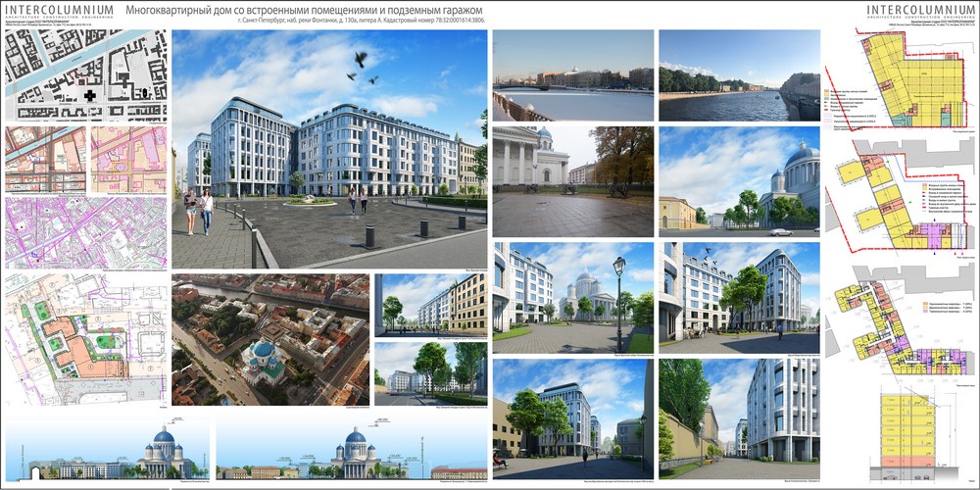This screenshot has width=980, height=490.
Task: Click the INTERCOLUMNIUM logo at top left
Action: [59, 12]
